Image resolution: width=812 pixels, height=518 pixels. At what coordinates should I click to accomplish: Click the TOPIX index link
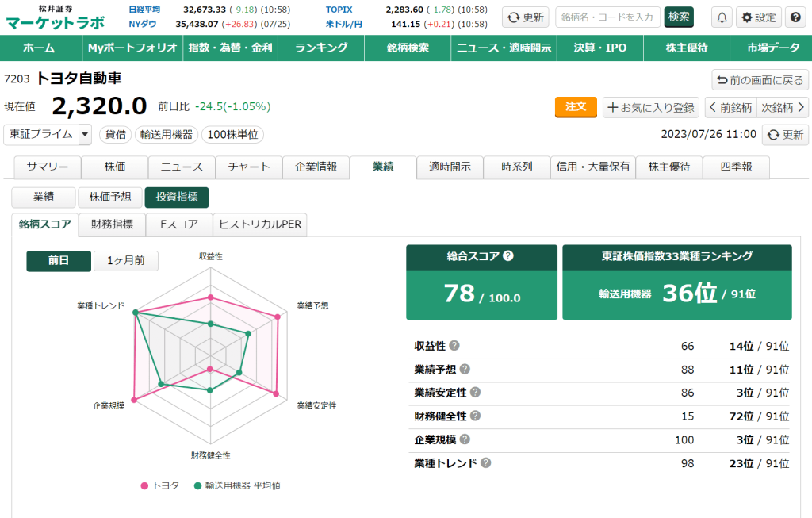tap(339, 10)
